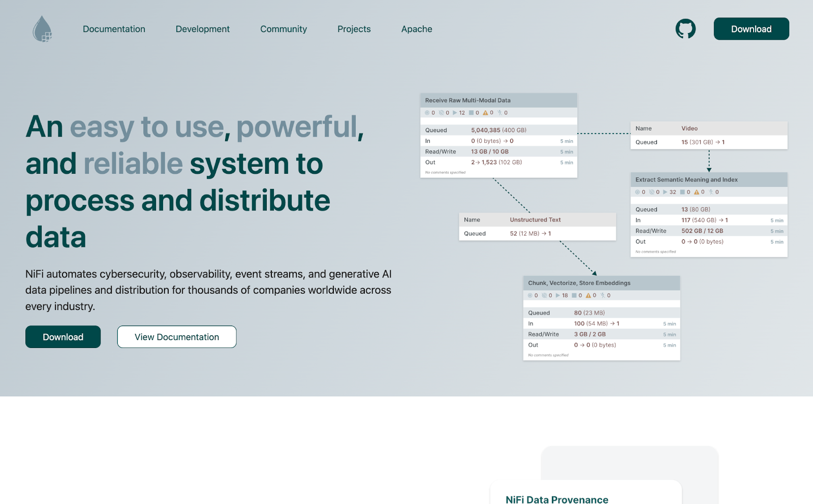
Task: Click the 'Video' connection name
Action: [x=690, y=129]
